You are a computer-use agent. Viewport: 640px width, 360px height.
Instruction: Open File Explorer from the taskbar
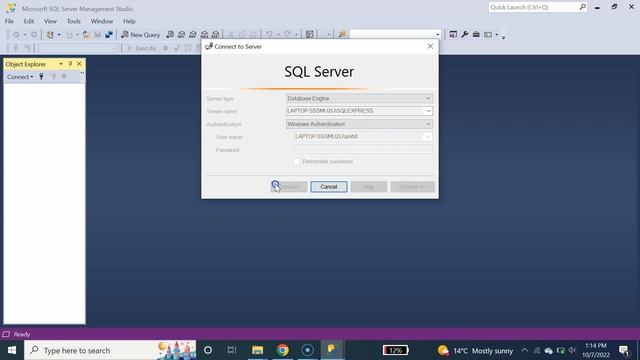(x=257, y=350)
